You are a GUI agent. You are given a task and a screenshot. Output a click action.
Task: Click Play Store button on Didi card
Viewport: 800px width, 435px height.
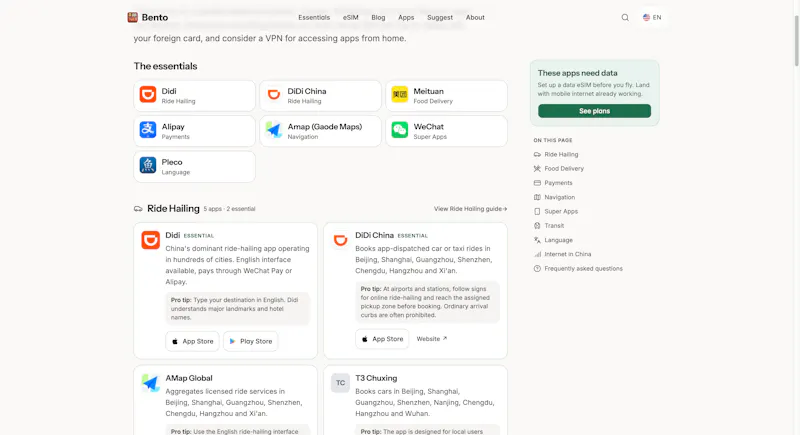coord(251,341)
